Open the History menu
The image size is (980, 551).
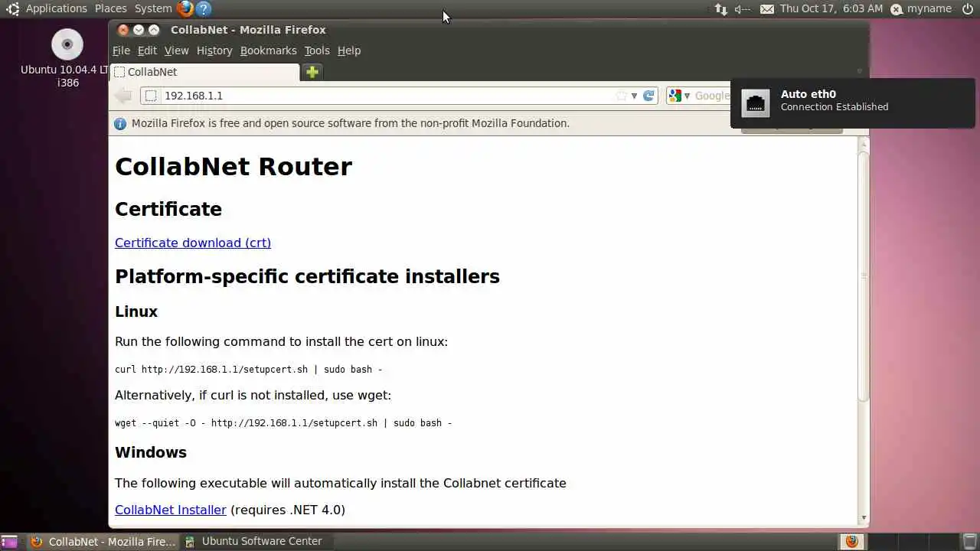(x=214, y=51)
